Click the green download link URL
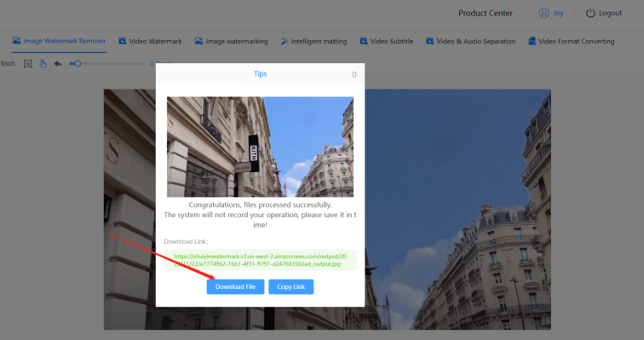The image size is (644, 340). (x=260, y=260)
